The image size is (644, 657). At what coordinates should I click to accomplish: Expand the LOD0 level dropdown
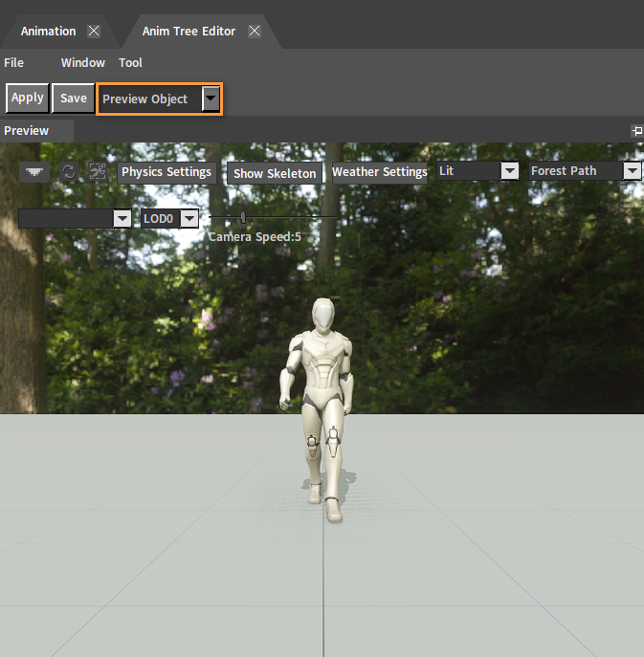(x=189, y=219)
